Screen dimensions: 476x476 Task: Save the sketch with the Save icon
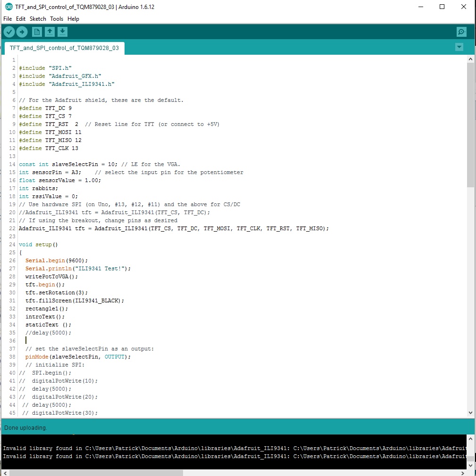pyautogui.click(x=62, y=32)
